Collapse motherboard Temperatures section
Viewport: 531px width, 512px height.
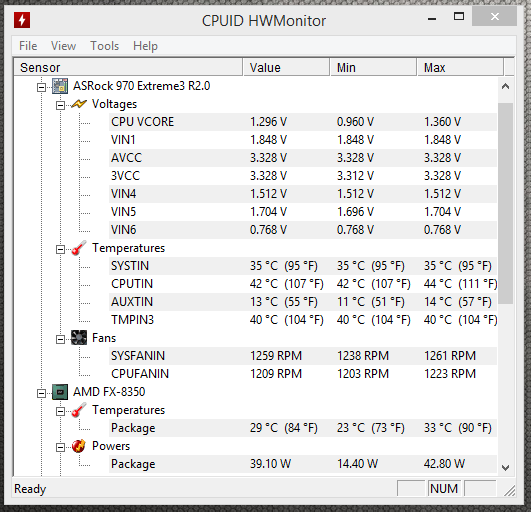click(60, 250)
